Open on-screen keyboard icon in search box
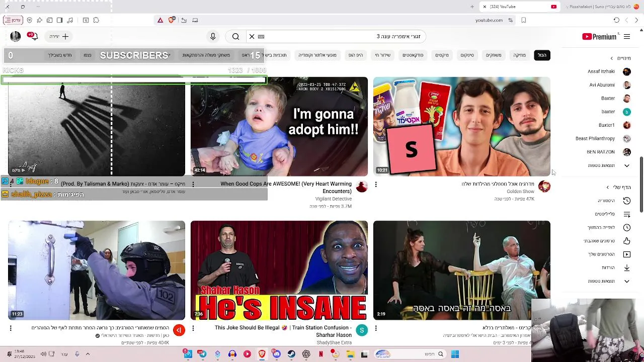644x362 pixels. coord(261,37)
